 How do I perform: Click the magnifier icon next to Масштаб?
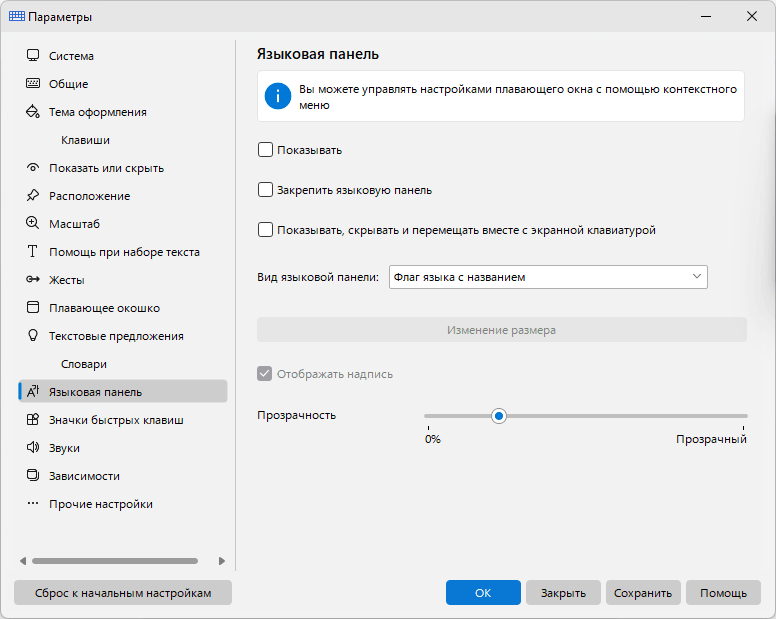[33, 223]
